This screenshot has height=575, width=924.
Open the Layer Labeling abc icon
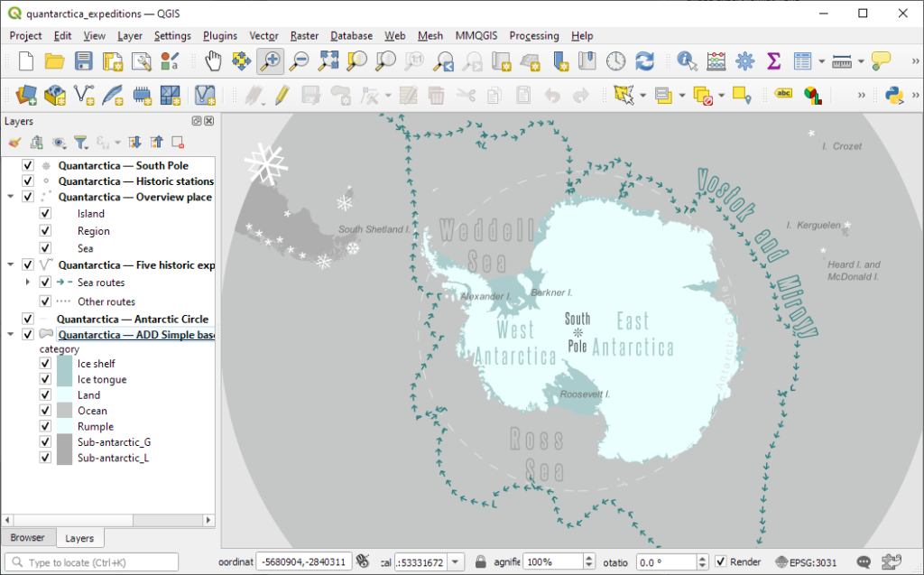783,94
